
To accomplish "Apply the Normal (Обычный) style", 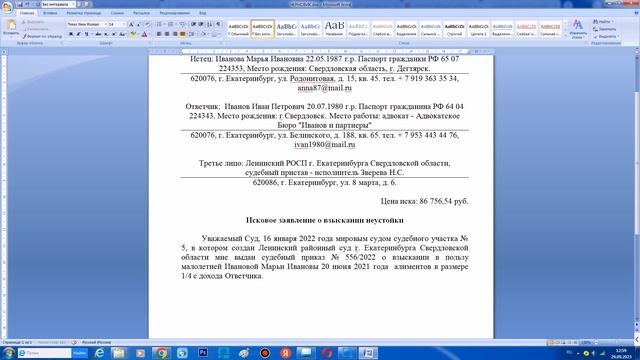I will click(x=238, y=29).
